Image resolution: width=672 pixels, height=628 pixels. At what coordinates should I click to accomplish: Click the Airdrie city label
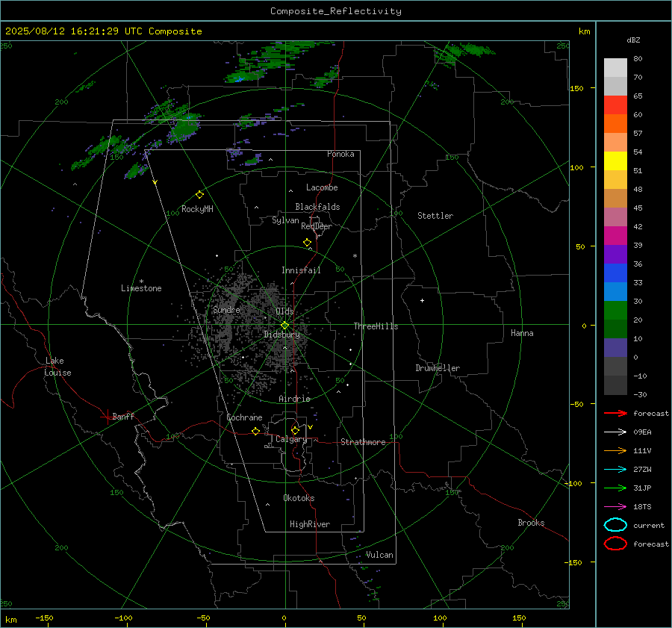[294, 399]
